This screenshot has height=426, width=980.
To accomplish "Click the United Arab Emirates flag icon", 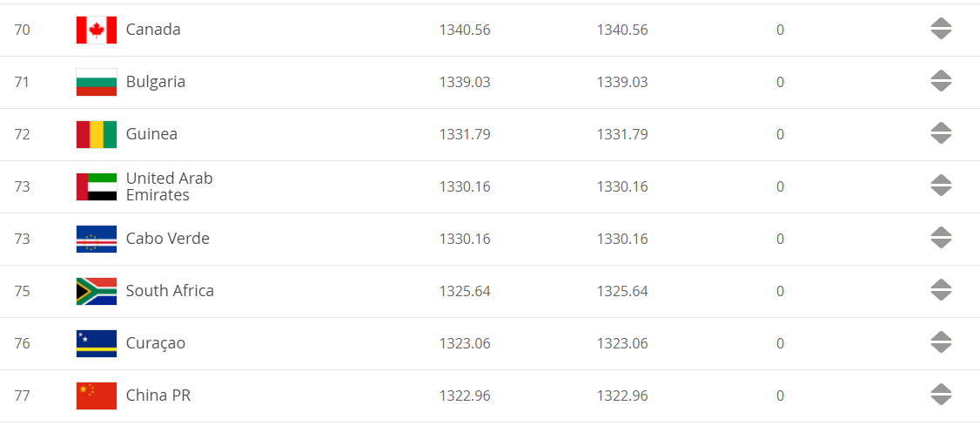I will tap(97, 186).
